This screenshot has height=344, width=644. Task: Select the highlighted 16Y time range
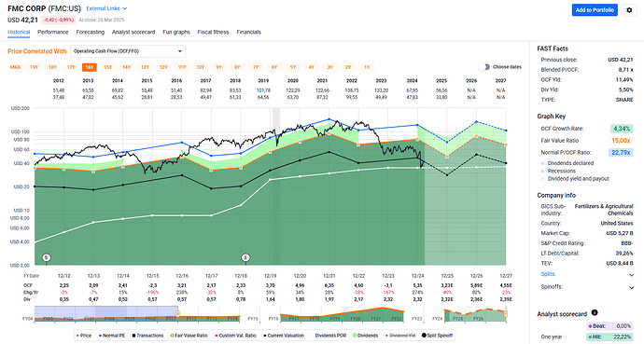click(x=89, y=67)
